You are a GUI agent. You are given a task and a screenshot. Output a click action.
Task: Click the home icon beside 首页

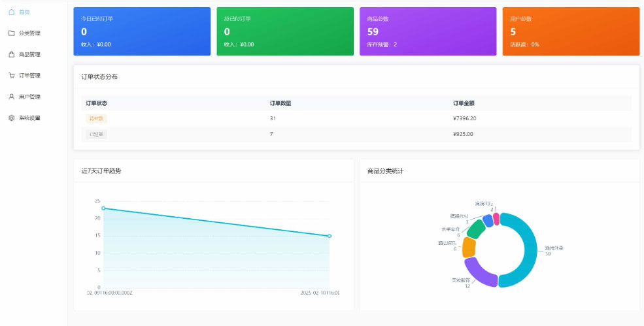11,12
